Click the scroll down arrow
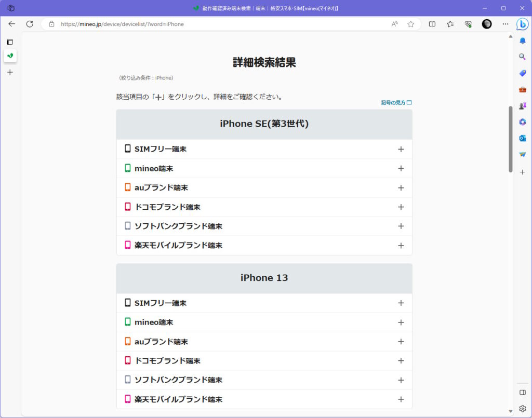The height and width of the screenshot is (418, 532). 510,411
